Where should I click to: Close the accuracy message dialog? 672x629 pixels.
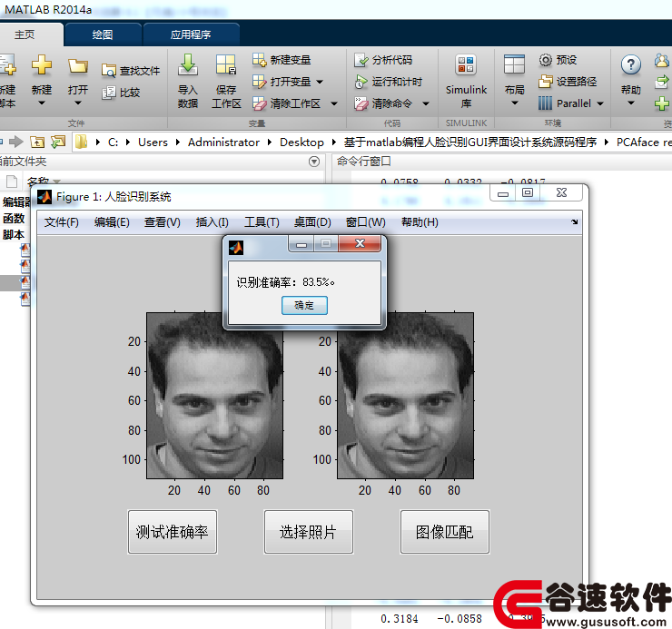tap(360, 243)
